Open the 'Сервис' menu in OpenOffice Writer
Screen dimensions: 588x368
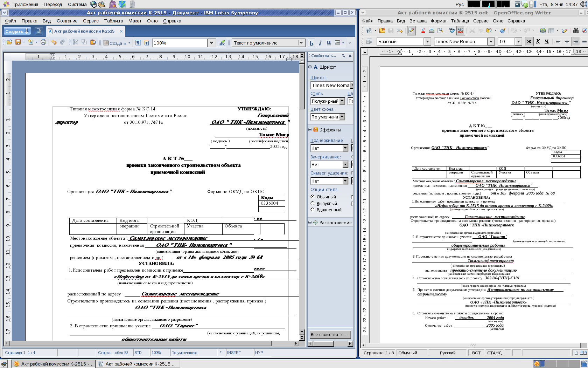[481, 21]
